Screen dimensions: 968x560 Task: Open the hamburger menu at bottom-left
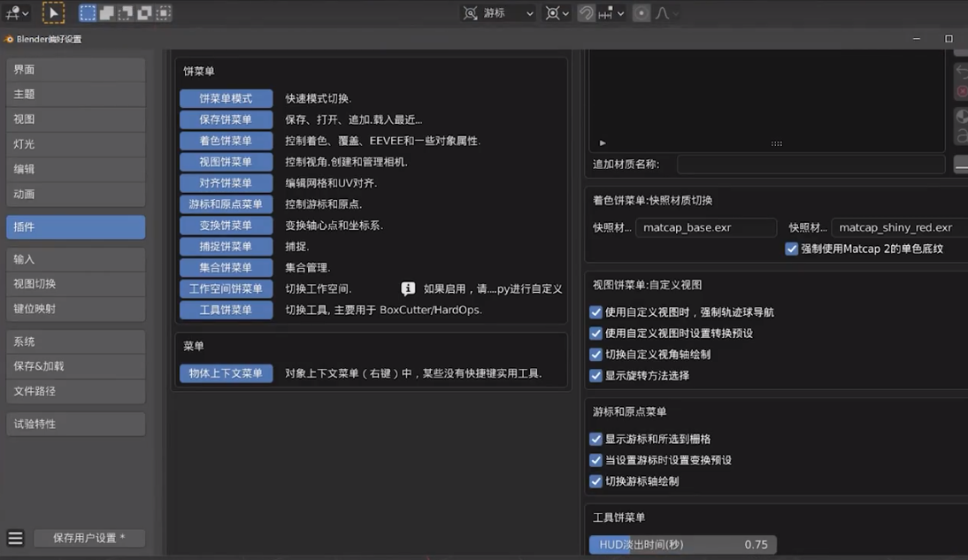point(15,538)
